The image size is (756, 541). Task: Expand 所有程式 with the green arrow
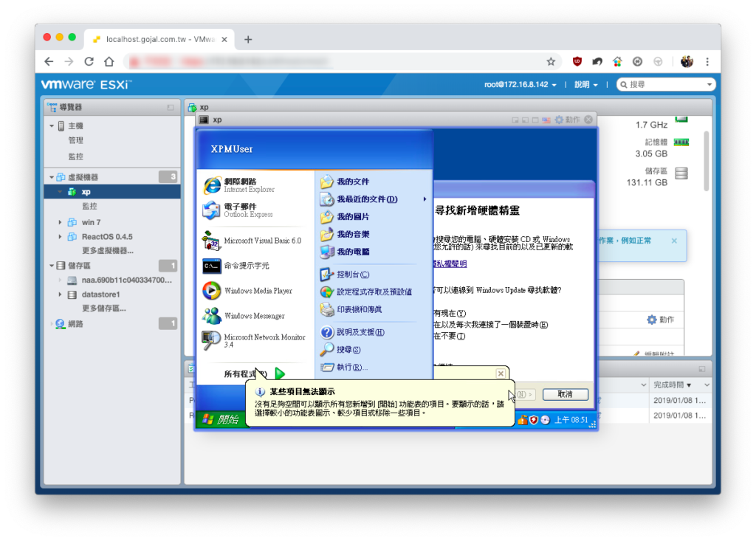[280, 373]
